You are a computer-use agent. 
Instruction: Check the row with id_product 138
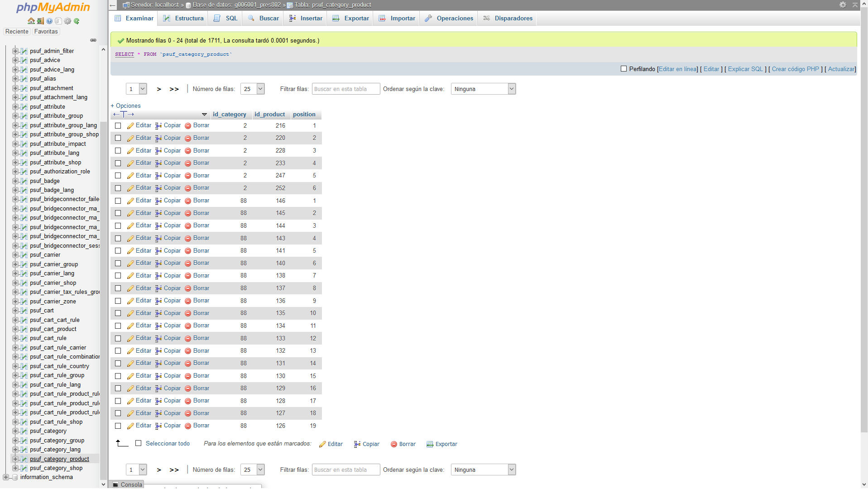[118, 276]
